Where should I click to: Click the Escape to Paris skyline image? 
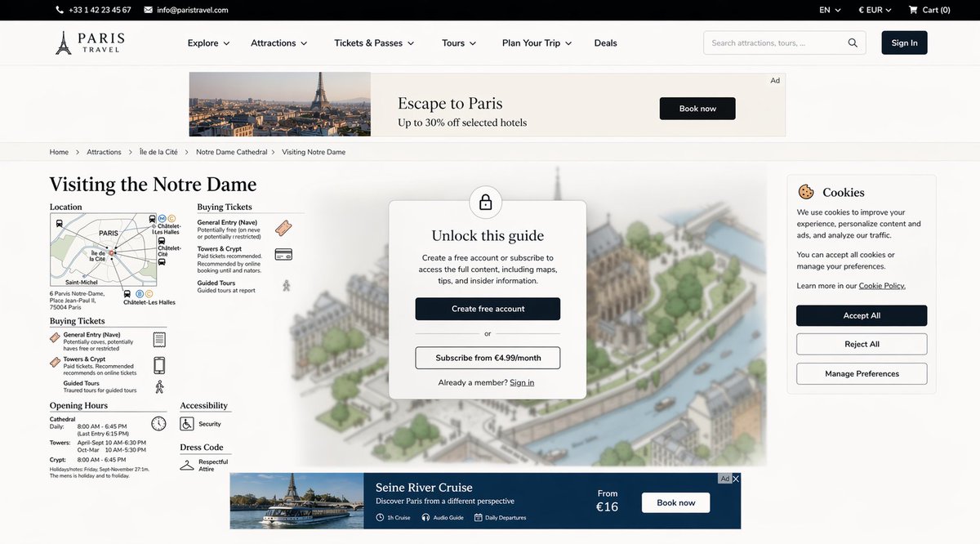[x=280, y=104]
